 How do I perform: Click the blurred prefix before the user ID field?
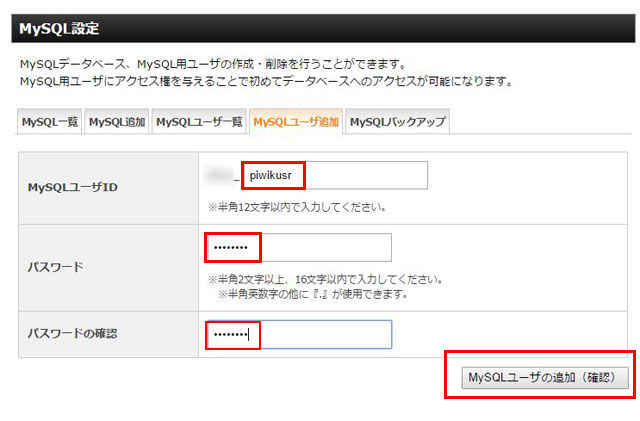point(217,176)
